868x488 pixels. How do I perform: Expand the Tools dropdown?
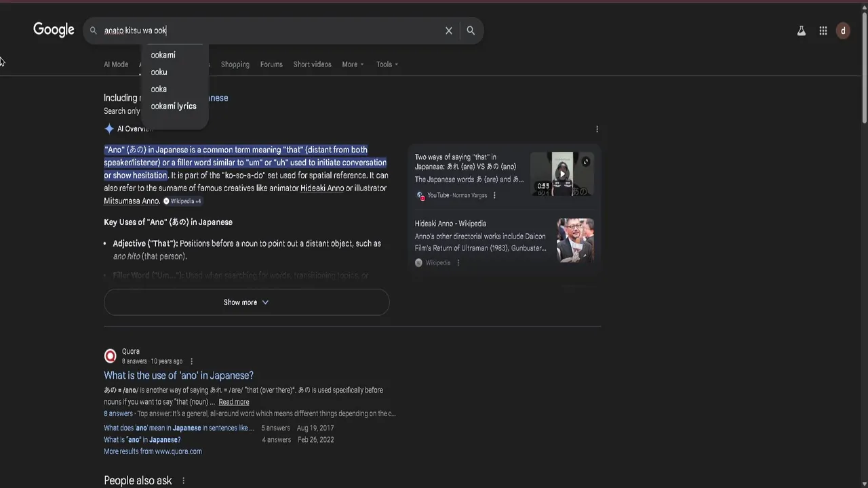tap(387, 64)
